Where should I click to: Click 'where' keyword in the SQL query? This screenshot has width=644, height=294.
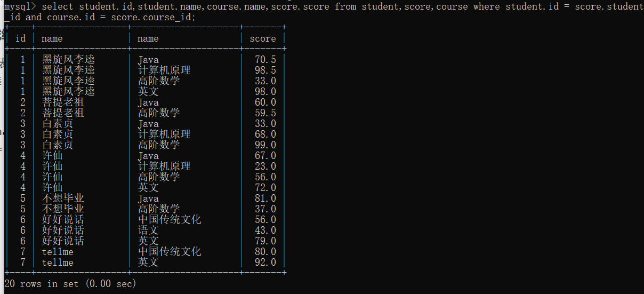[486, 7]
